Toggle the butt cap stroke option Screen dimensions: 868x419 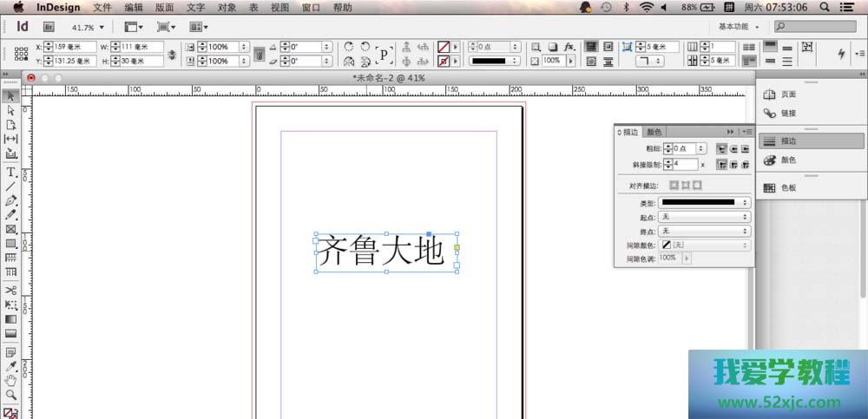(721, 148)
